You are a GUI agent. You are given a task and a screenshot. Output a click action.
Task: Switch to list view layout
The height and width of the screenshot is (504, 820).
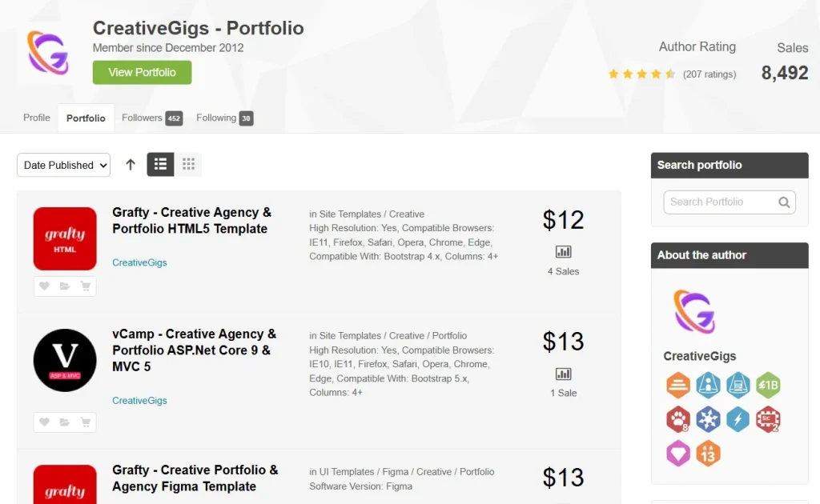point(160,164)
